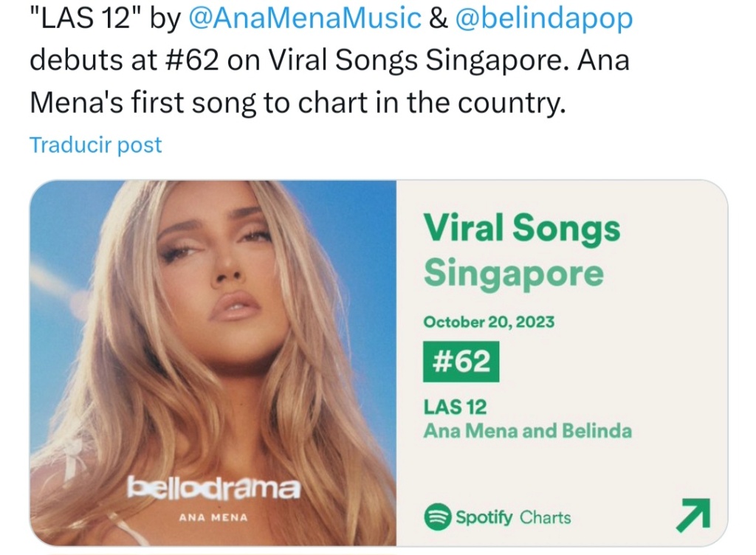
Task: Open the bellodrama album cover image
Action: (x=213, y=363)
